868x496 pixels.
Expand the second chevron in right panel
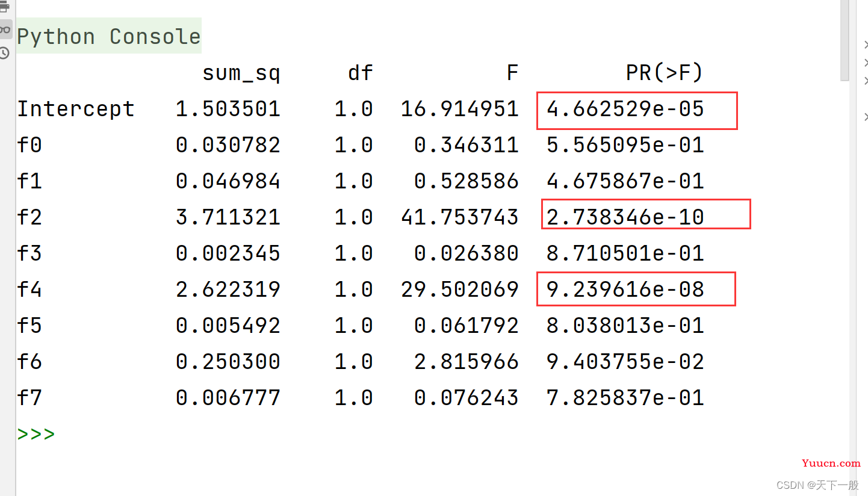pos(865,63)
